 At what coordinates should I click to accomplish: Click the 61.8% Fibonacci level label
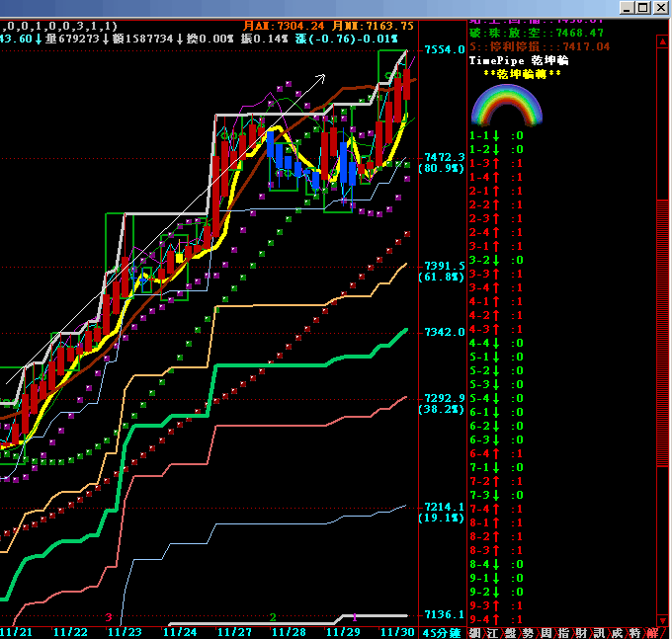click(441, 278)
